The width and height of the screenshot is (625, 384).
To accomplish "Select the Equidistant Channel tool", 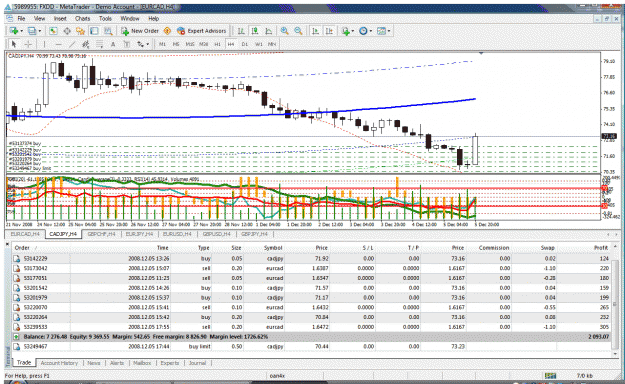I will point(86,44).
